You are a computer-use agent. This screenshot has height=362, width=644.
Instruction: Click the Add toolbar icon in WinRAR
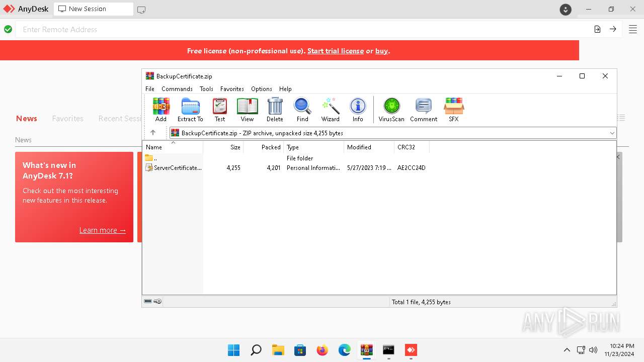[x=161, y=110]
